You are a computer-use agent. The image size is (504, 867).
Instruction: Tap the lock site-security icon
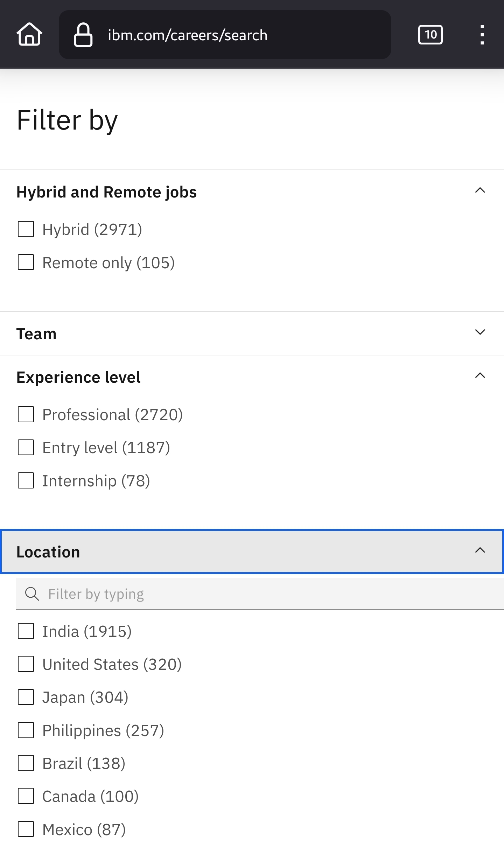pyautogui.click(x=83, y=35)
